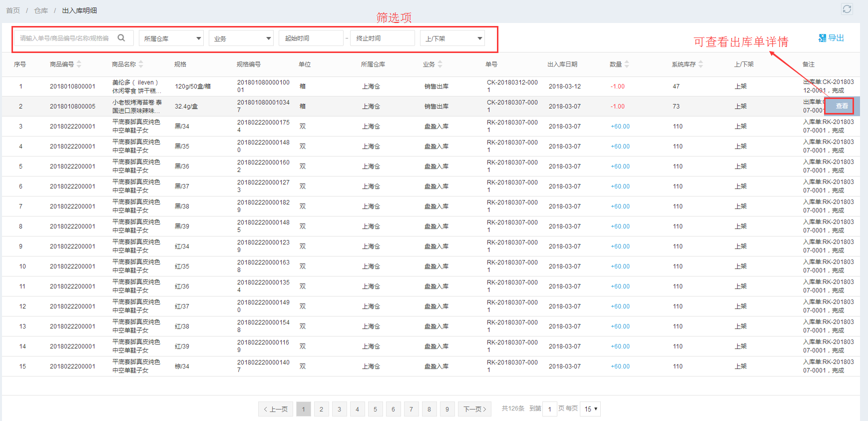The width and height of the screenshot is (868, 421).
Task: Click the 所属仓库 column header
Action: (373, 64)
